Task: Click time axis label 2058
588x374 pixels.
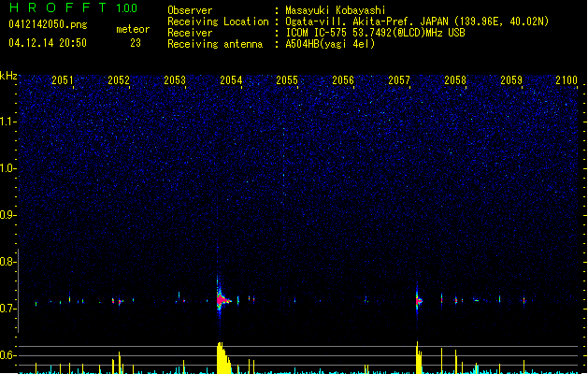Action: click(x=455, y=80)
